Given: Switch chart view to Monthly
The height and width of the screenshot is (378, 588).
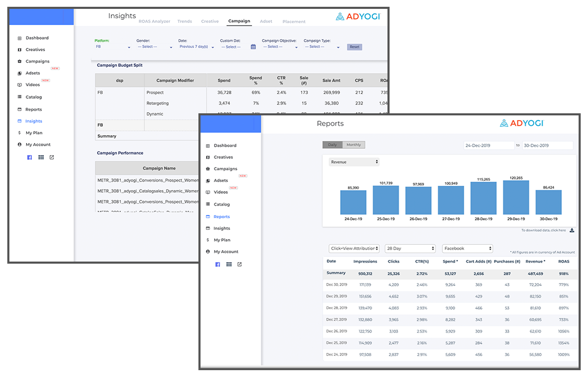Looking at the screenshot, I should click(354, 145).
